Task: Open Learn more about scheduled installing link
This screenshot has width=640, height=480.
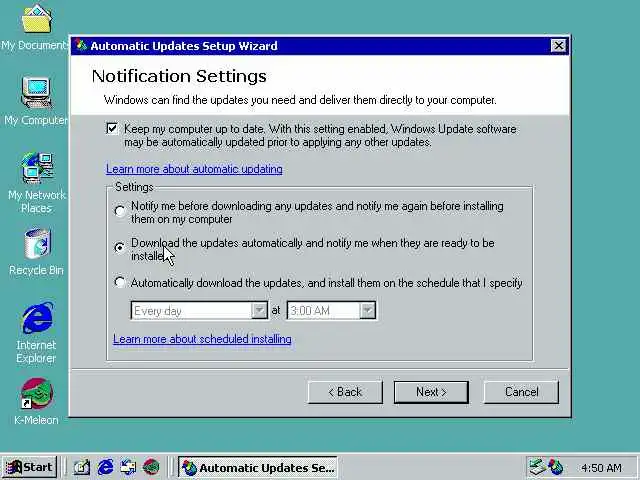Action: point(202,339)
